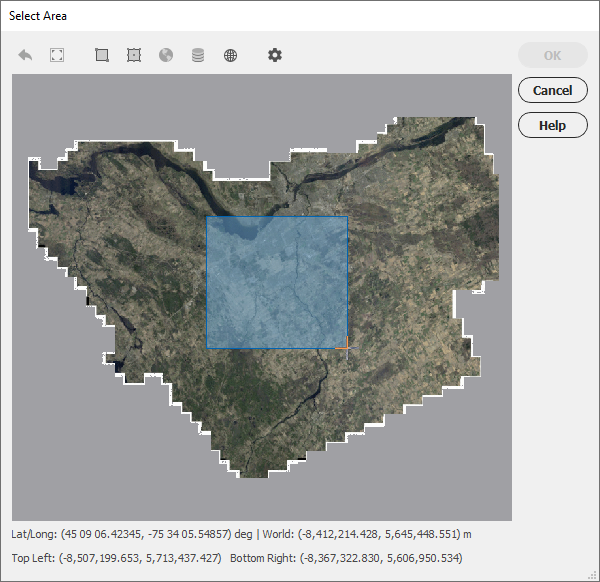Open settings with the gear icon
The width and height of the screenshot is (600, 582).
tap(275, 55)
